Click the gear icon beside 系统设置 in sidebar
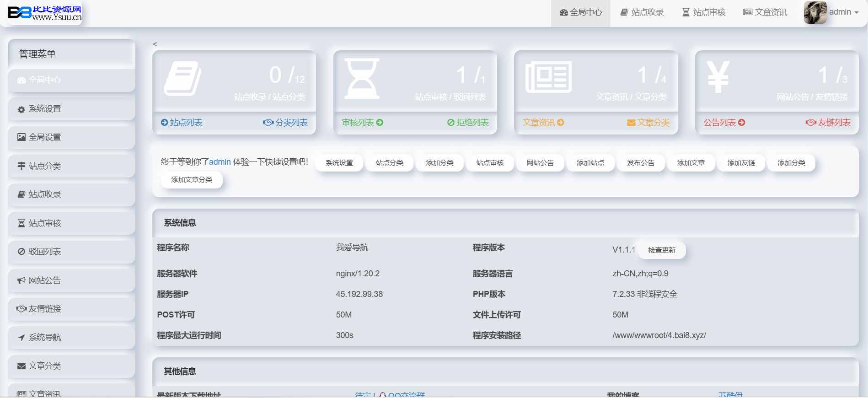The image size is (868, 398). coord(21,109)
